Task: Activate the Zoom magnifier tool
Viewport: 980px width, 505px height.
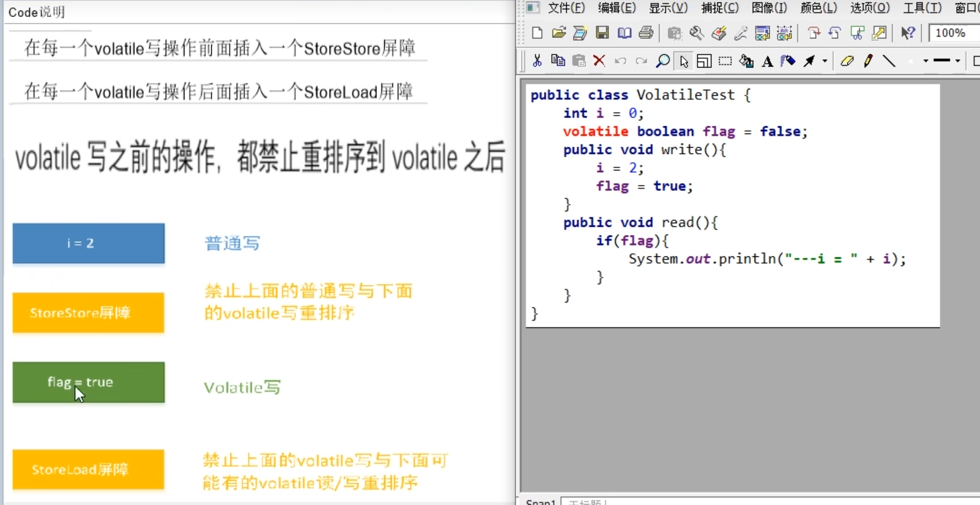Action: click(x=662, y=61)
